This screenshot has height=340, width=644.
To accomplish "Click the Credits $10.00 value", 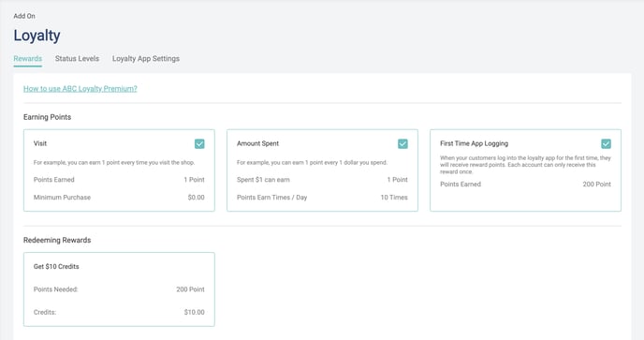I will point(195,312).
